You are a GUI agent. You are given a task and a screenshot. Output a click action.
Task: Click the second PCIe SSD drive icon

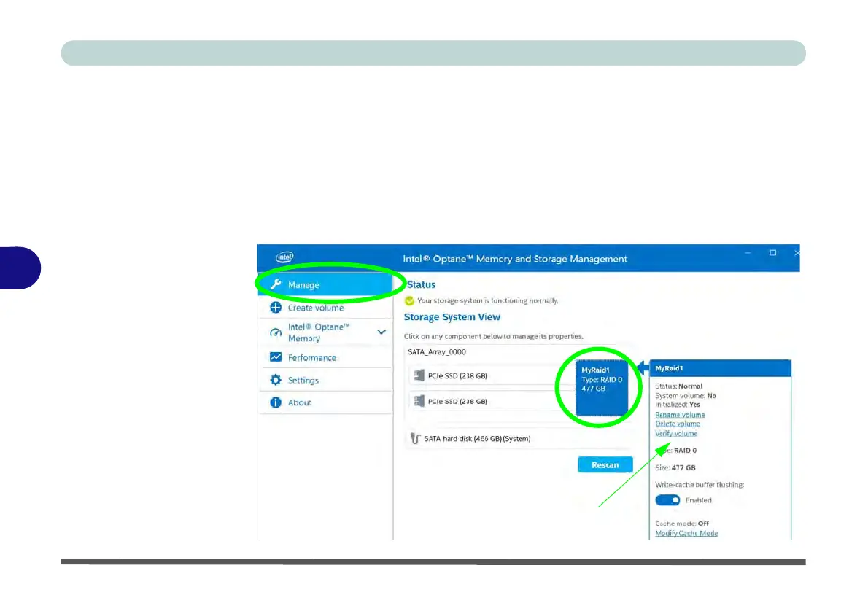click(419, 401)
